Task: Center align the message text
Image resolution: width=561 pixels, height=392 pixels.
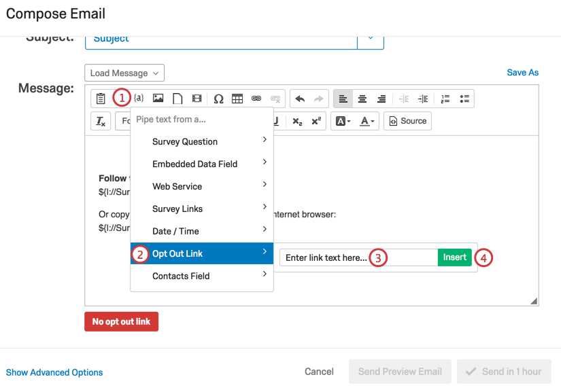Action: coord(362,99)
